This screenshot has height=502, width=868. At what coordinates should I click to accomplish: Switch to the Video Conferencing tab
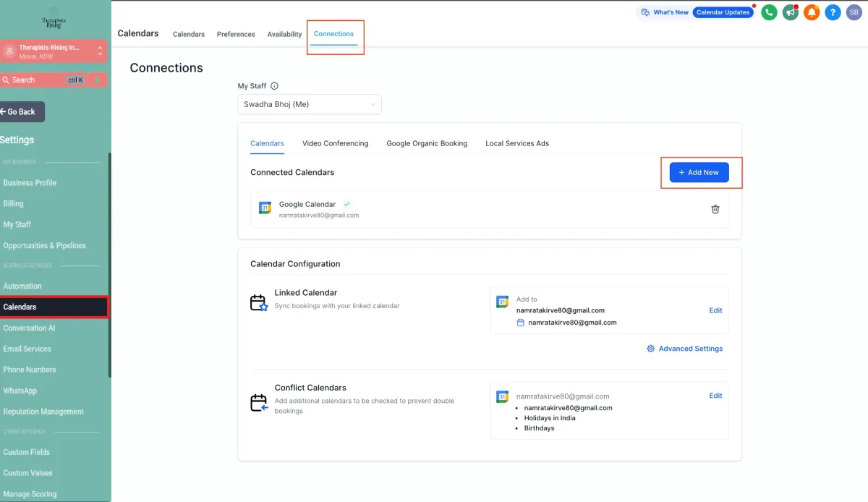point(335,143)
